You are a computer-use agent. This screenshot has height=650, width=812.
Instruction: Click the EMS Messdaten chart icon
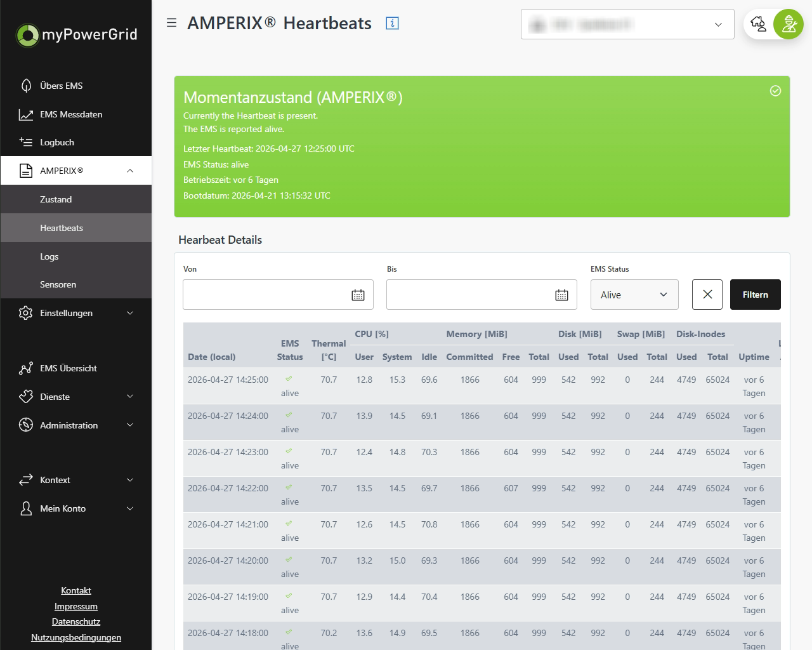point(26,114)
